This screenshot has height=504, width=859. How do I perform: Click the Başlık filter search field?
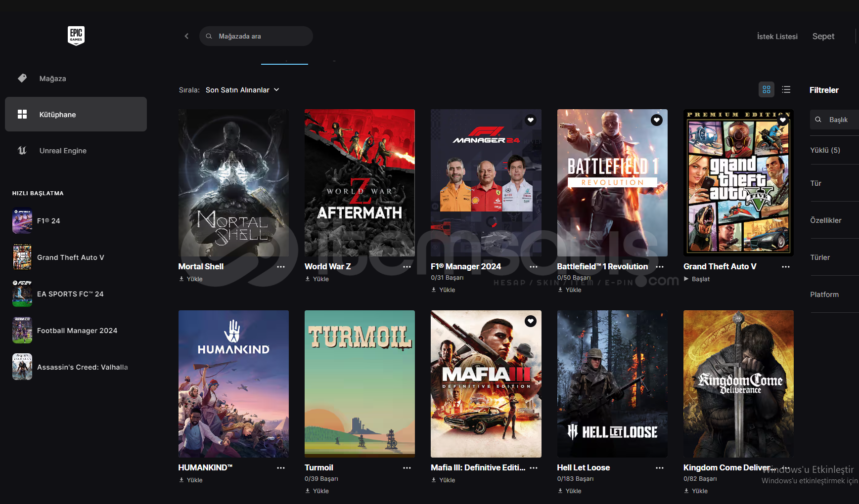[x=834, y=120]
